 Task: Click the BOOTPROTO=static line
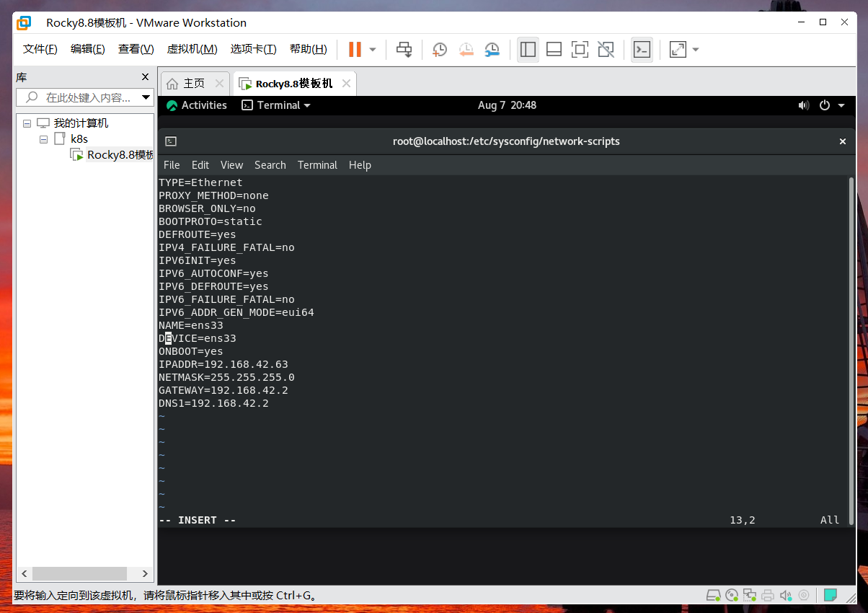pos(211,221)
